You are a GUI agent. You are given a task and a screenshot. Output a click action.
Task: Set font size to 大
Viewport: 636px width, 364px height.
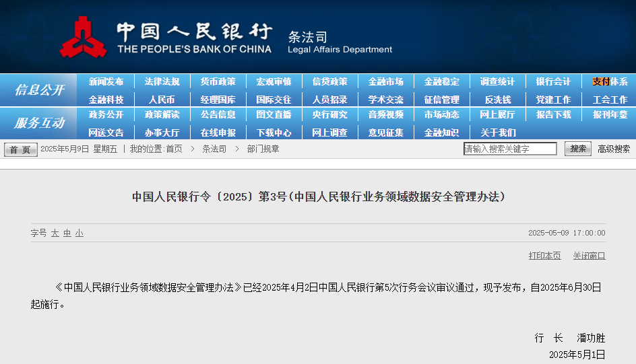pos(55,233)
